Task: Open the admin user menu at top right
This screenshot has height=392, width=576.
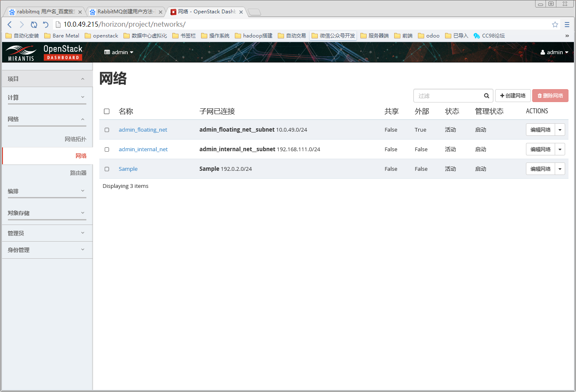Action: click(x=554, y=52)
